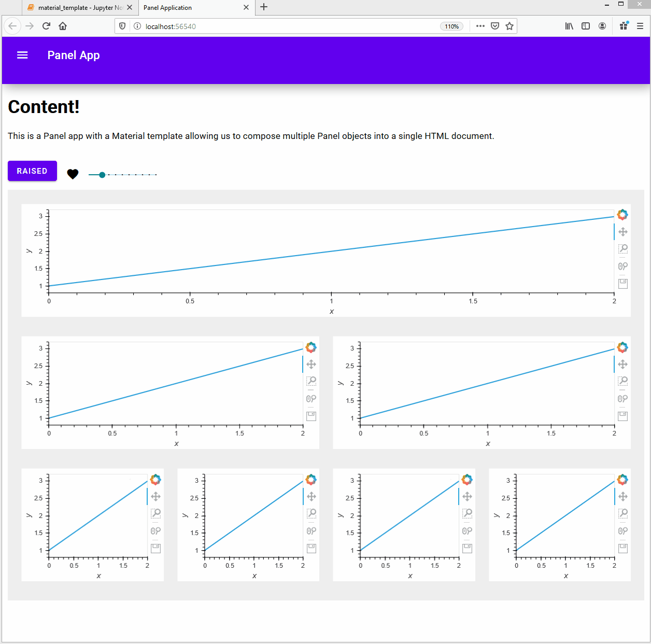
Task: Click Bokeh logo on bottom-row first plot
Action: (155, 479)
